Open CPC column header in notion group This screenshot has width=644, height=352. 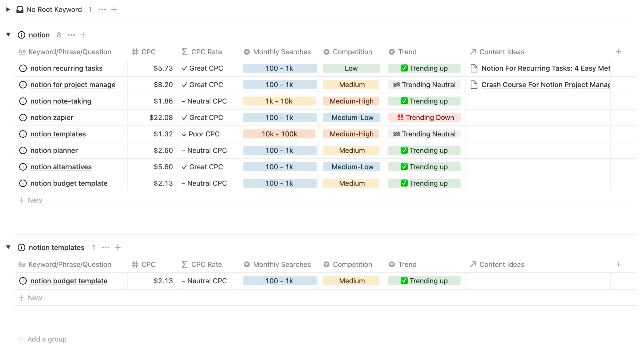click(144, 52)
